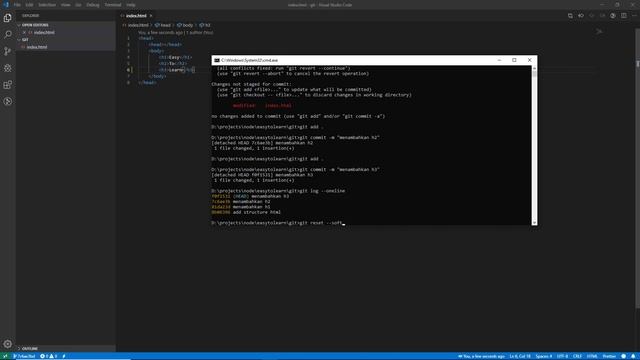Screen dimensions: 640x360
Task: Click the cmd window scrollbar down arrow
Action: pos(534,222)
